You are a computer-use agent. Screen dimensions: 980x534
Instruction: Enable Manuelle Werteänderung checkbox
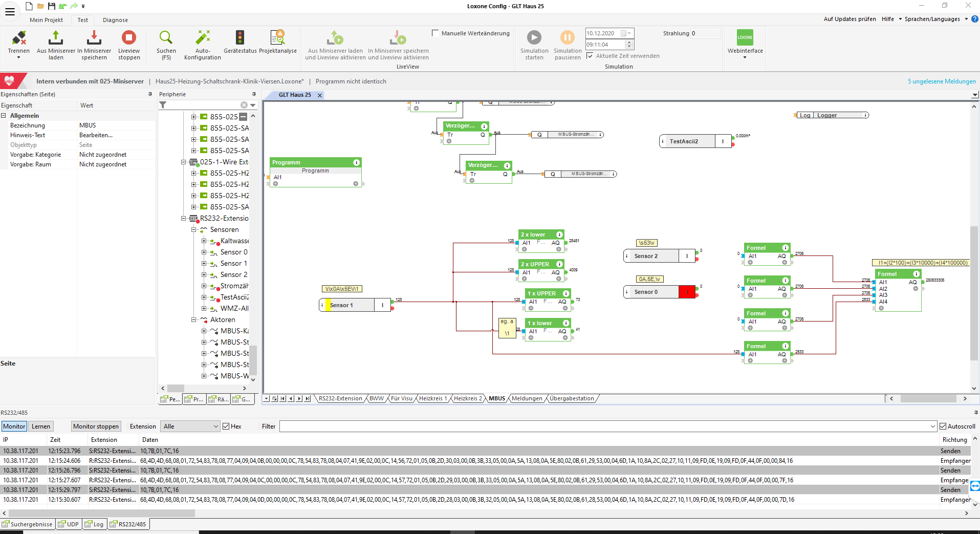tap(435, 33)
